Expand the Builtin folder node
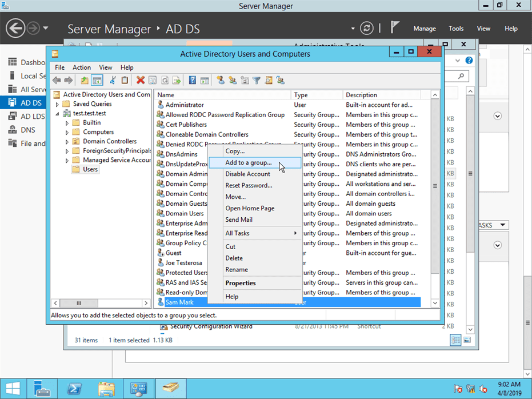 [67, 123]
